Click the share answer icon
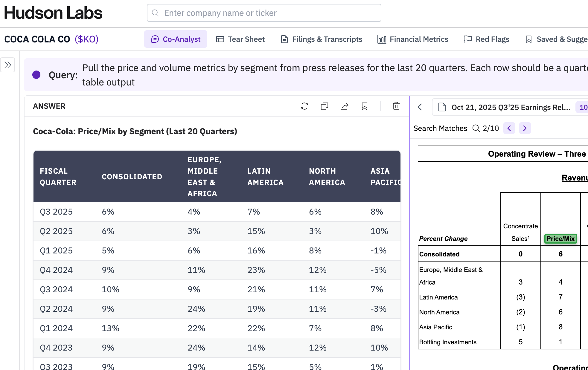588x370 pixels. click(x=345, y=106)
